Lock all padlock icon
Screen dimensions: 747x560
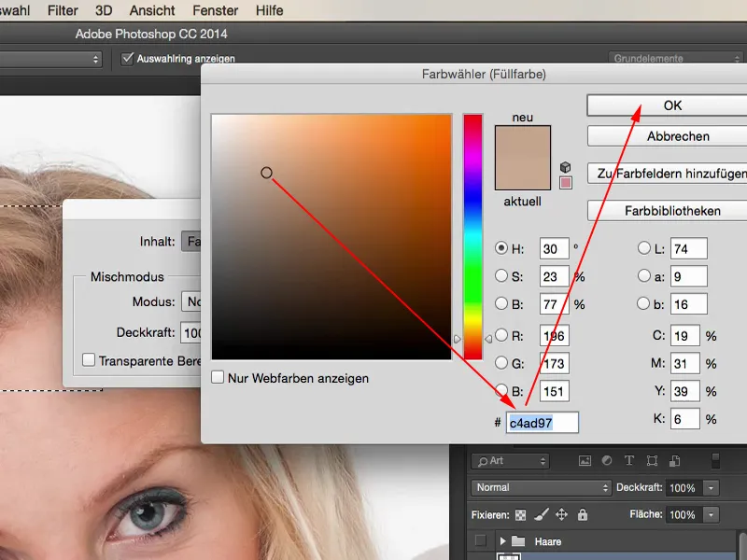(x=582, y=514)
